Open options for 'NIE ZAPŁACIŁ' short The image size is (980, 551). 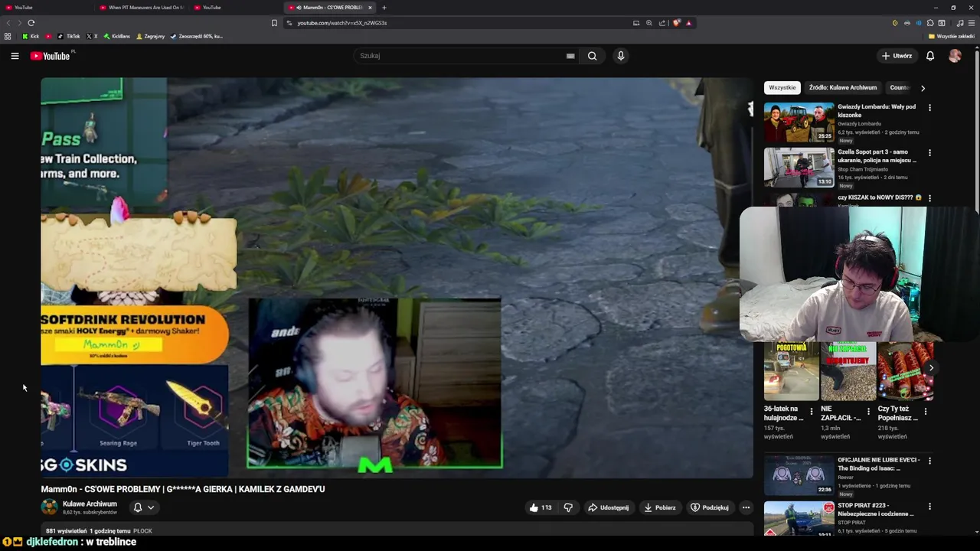[868, 412]
